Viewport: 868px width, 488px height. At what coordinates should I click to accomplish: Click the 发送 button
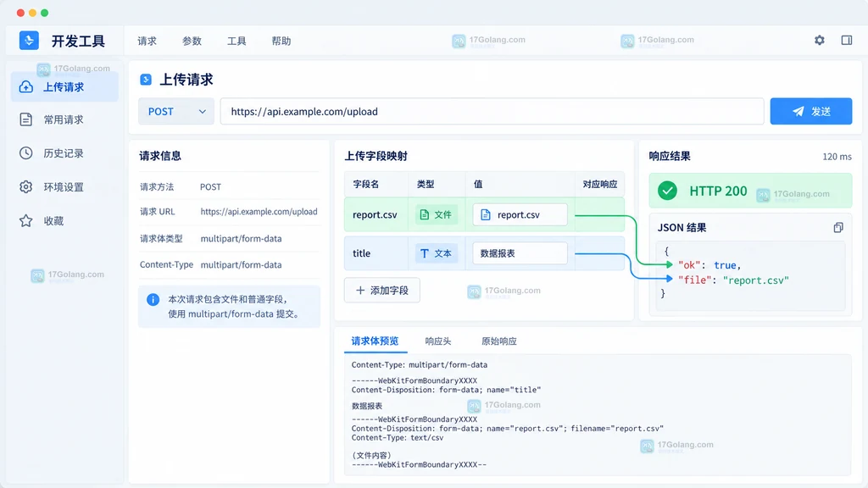[811, 111]
